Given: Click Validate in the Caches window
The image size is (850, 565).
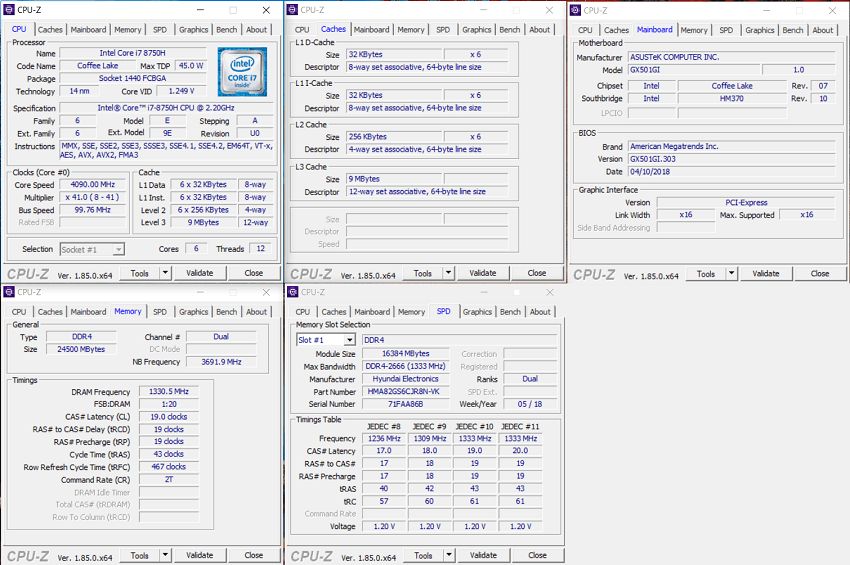Looking at the screenshot, I should pos(482,273).
